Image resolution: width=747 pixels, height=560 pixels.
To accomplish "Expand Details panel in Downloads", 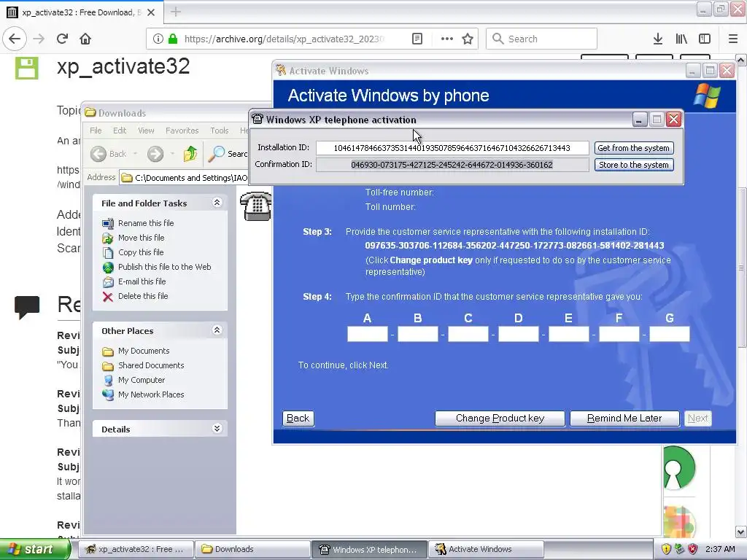I will (217, 429).
